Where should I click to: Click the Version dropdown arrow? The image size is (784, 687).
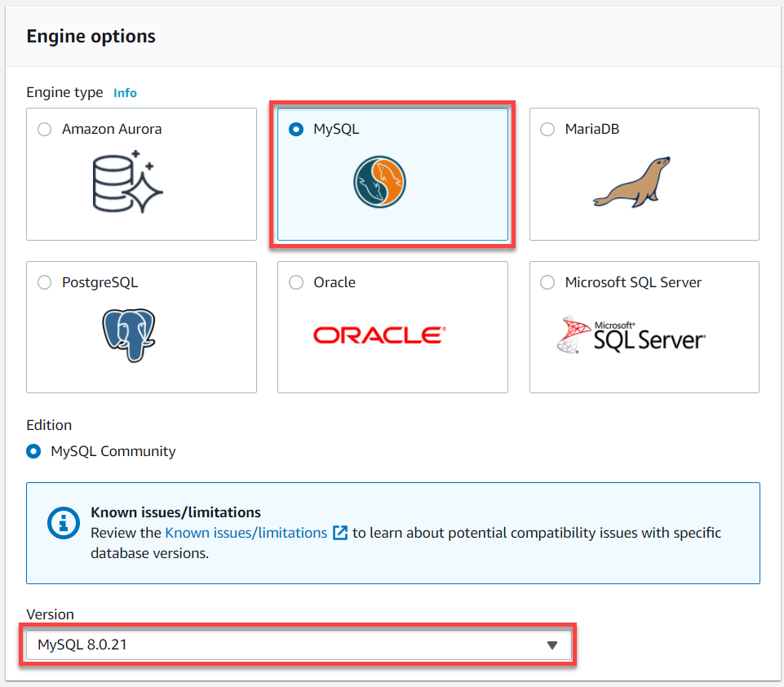click(x=552, y=645)
